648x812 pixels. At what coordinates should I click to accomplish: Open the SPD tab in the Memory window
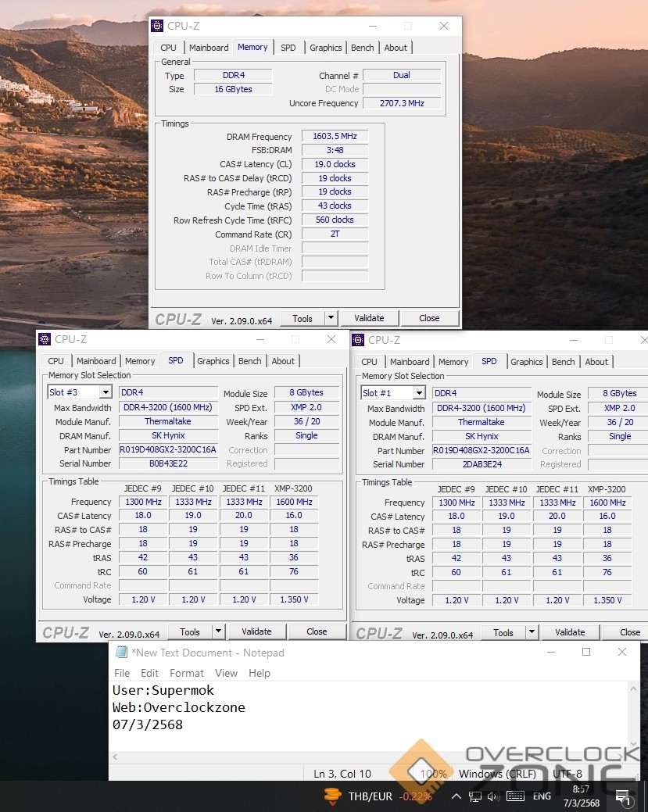(288, 48)
